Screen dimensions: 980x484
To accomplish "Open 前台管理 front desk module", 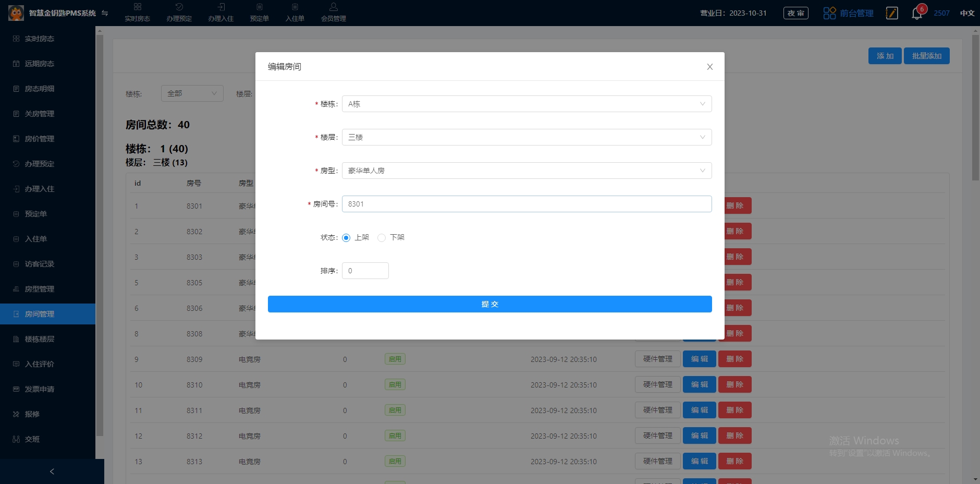I will (848, 13).
